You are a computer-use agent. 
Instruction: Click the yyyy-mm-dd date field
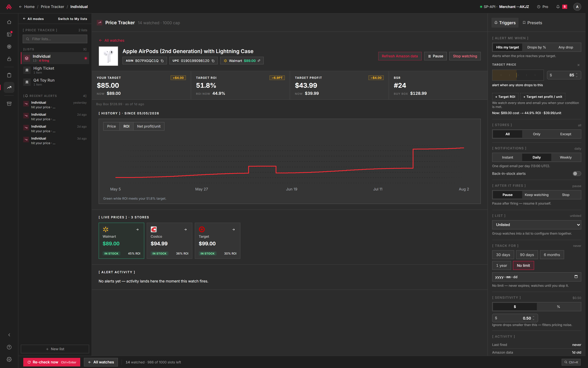[x=537, y=277]
